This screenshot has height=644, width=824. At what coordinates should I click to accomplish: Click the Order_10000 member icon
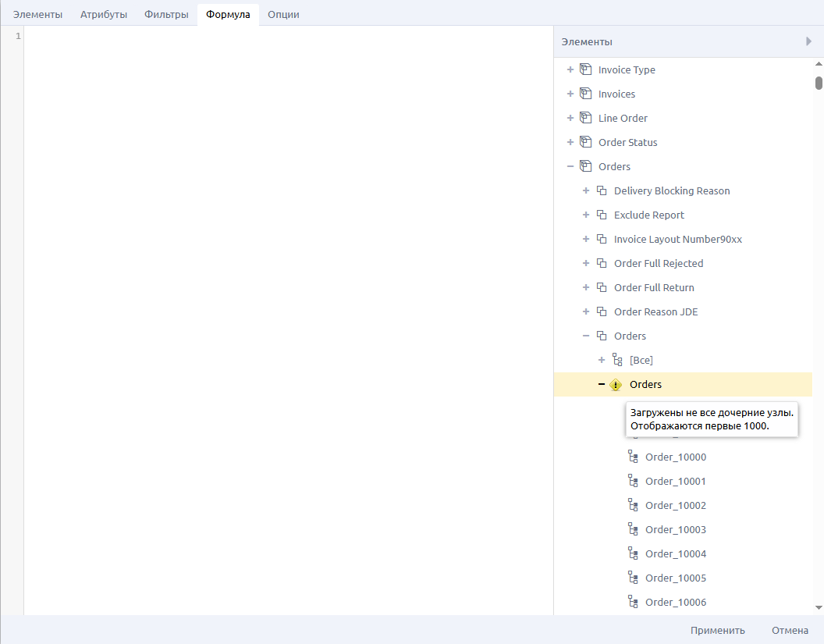tap(633, 457)
